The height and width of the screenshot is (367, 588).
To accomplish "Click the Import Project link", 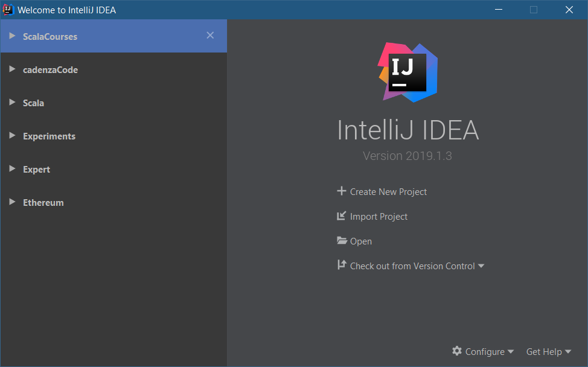I will tap(379, 216).
